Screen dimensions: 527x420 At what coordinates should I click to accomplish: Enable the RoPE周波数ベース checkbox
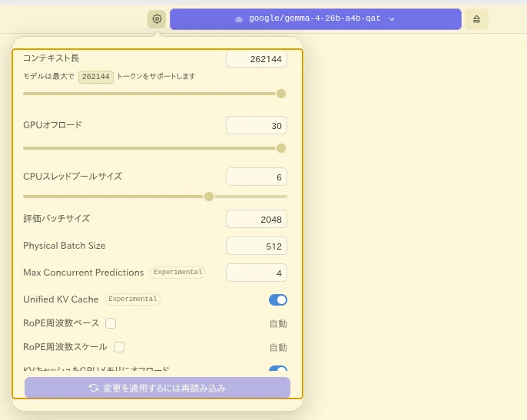[x=111, y=323]
